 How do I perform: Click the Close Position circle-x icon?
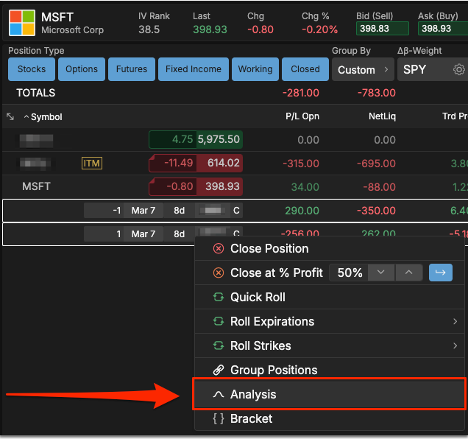(218, 249)
